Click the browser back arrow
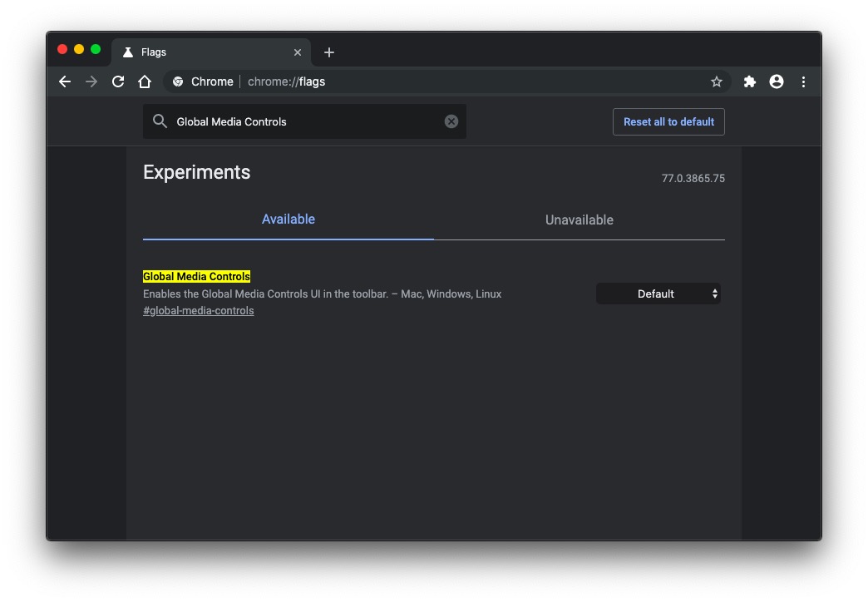The image size is (868, 602). click(65, 81)
